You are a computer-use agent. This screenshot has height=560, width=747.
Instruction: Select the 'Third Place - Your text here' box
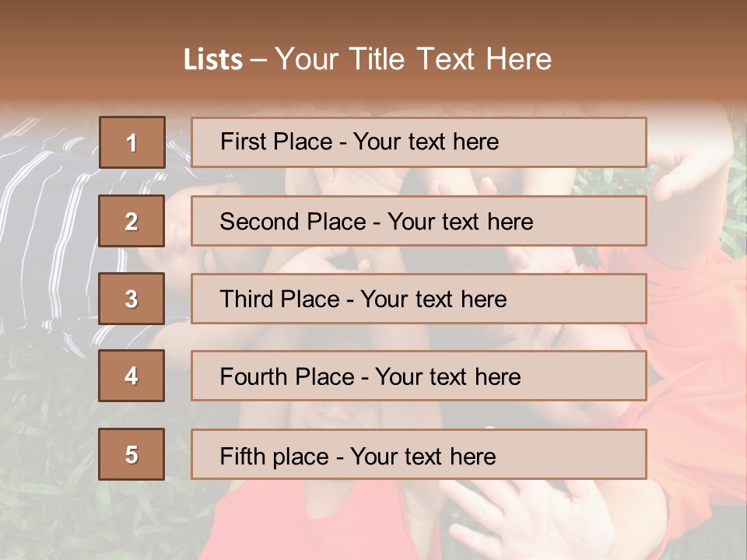[419, 299]
